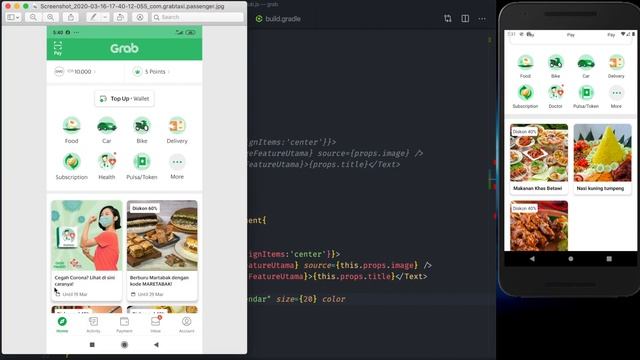640x360 pixels.
Task: Open the editor's More Actions ellipsis menu
Action: point(482,18)
